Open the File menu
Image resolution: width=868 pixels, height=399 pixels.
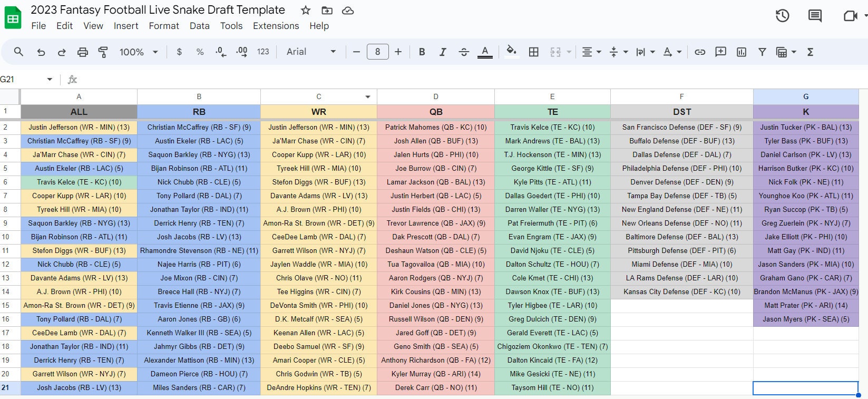38,26
